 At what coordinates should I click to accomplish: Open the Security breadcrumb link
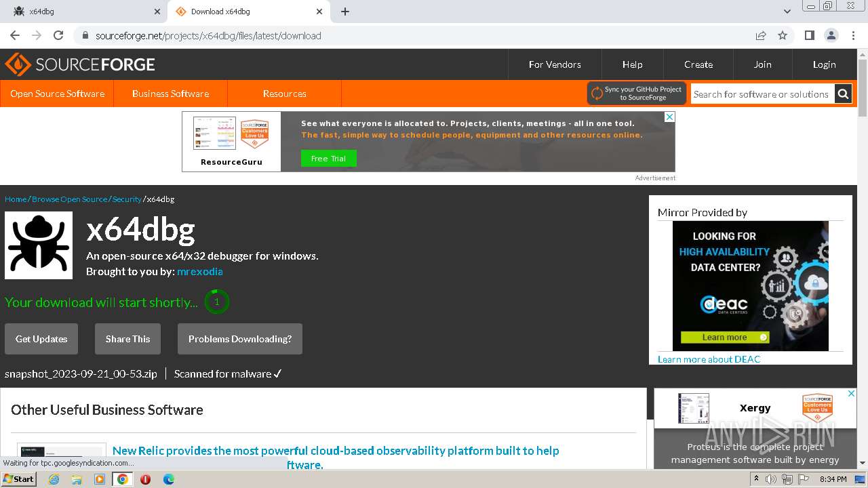[127, 199]
